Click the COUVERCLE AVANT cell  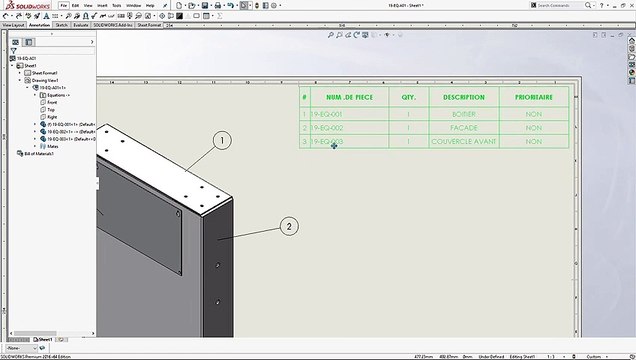coord(464,141)
